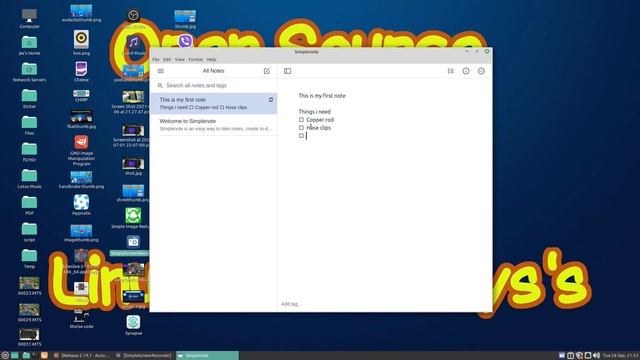This screenshot has width=640, height=360.
Task: Click the volume speaker tray icon
Action: 596,356
